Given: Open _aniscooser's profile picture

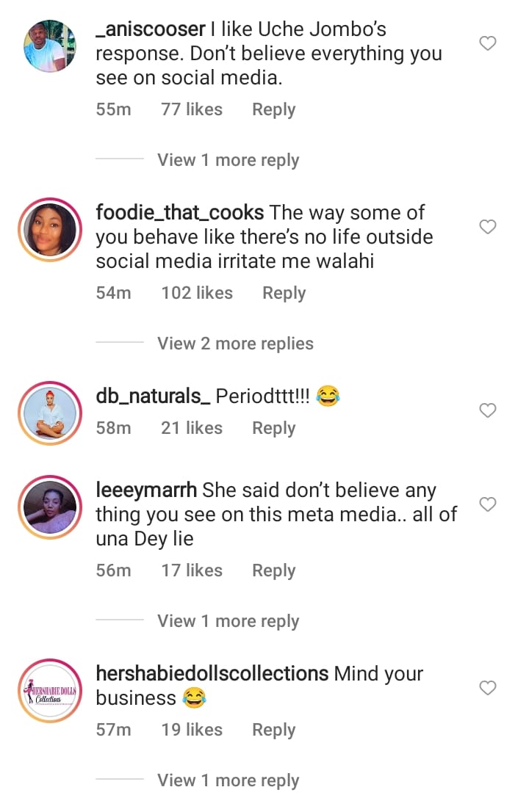Looking at the screenshot, I should pyautogui.click(x=50, y=46).
